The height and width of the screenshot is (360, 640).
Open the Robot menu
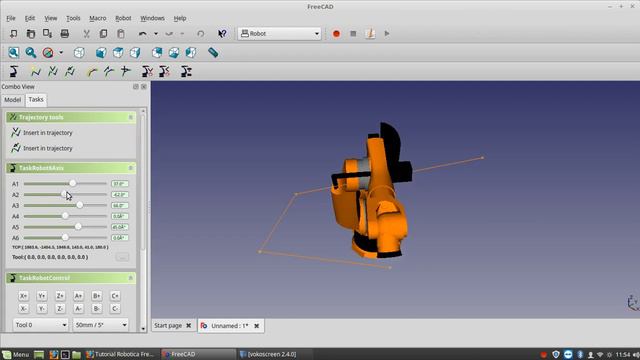[123, 18]
